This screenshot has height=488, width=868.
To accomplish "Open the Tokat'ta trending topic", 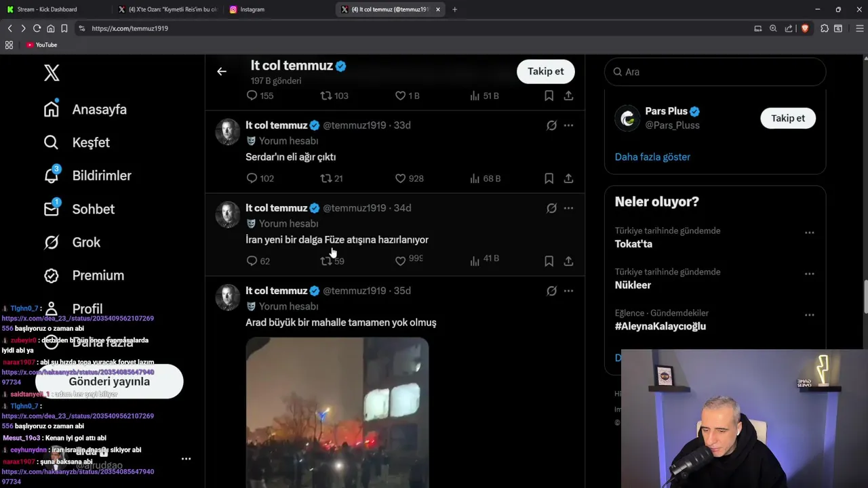I will click(x=633, y=244).
